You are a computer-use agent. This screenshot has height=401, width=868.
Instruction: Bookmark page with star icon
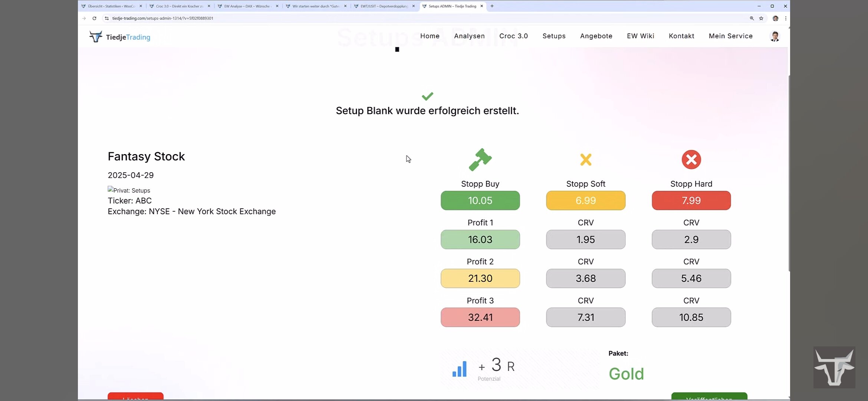(761, 18)
